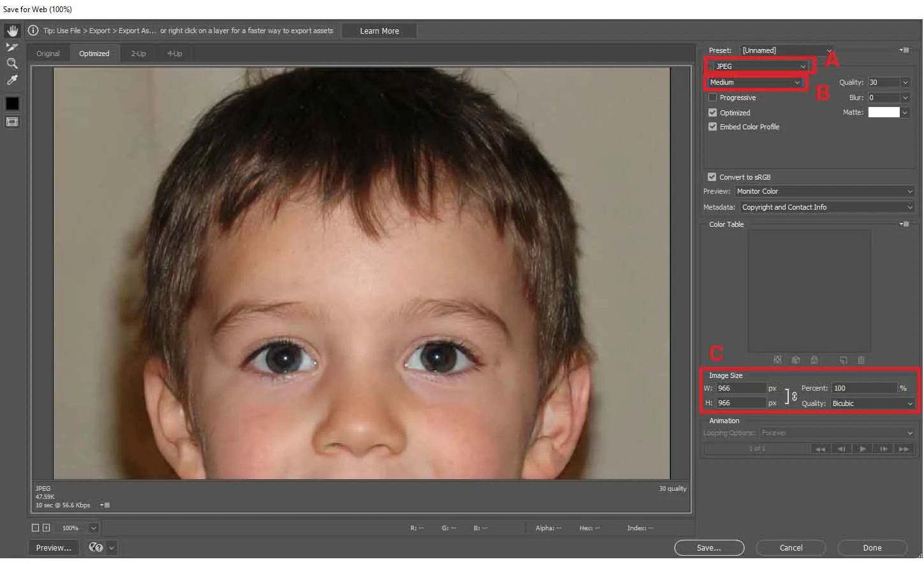Click the Save... button

coord(709,547)
